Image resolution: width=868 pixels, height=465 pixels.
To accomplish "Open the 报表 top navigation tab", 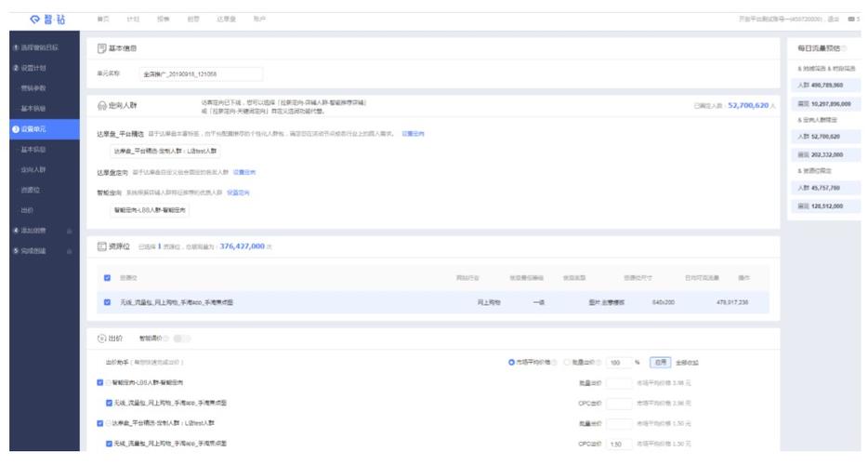I will click(163, 19).
